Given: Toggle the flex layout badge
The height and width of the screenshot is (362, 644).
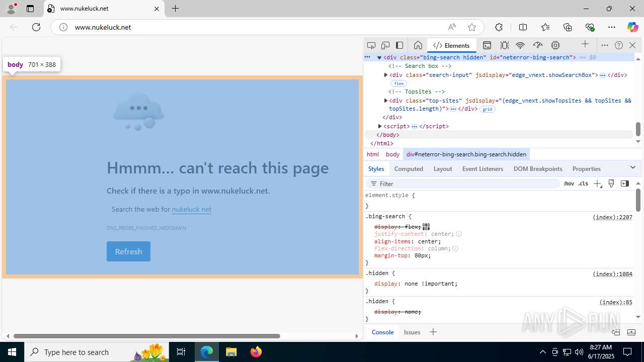Looking at the screenshot, I should 398,83.
